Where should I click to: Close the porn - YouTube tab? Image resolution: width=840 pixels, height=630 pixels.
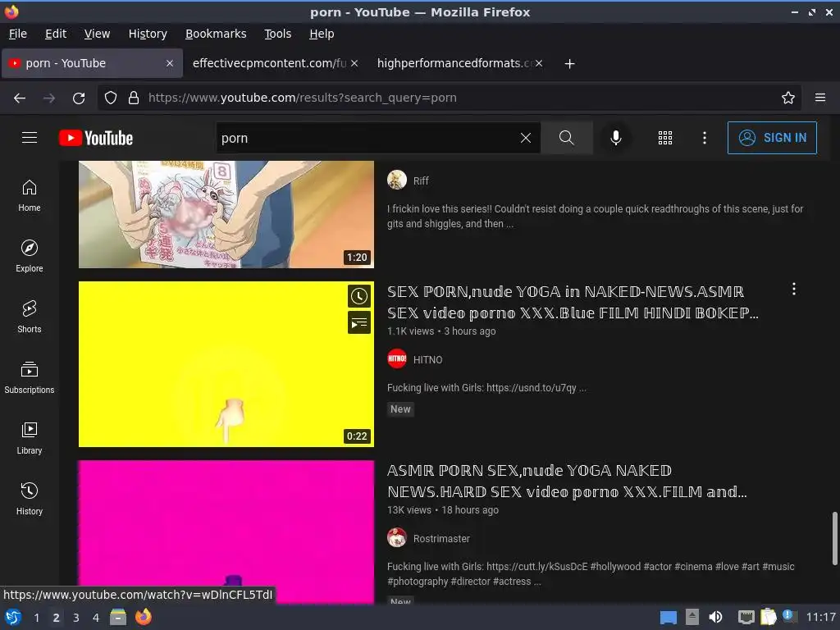coord(169,63)
